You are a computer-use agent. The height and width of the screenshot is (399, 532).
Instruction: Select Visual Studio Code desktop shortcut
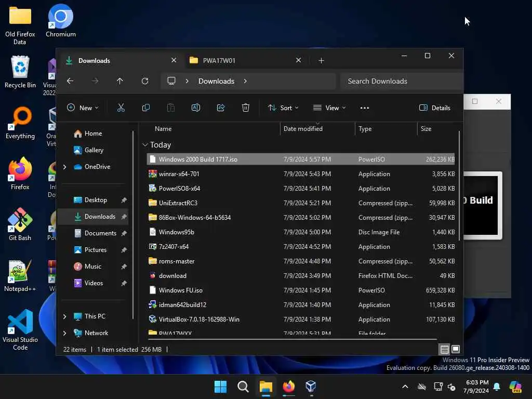pos(20,330)
